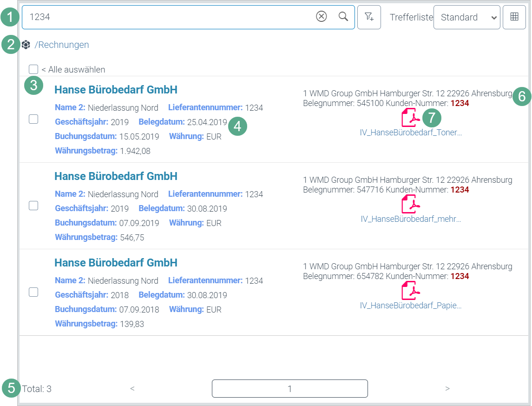
Task: Click into the search field containing 1234
Action: coord(167,17)
